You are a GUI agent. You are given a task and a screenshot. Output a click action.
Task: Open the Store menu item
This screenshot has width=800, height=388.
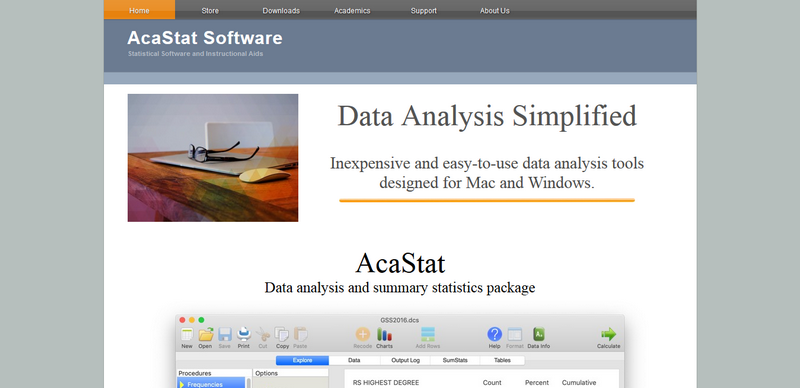tap(210, 10)
